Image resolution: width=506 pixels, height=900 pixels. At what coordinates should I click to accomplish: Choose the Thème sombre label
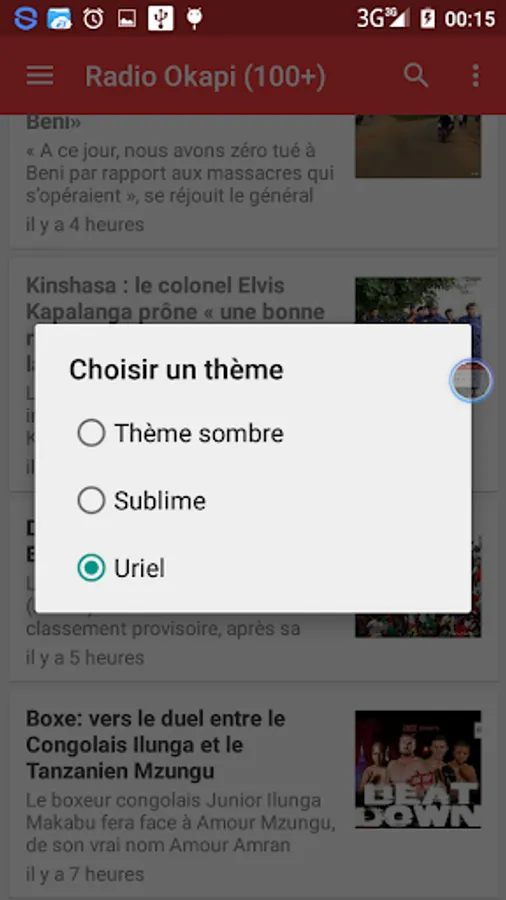199,433
